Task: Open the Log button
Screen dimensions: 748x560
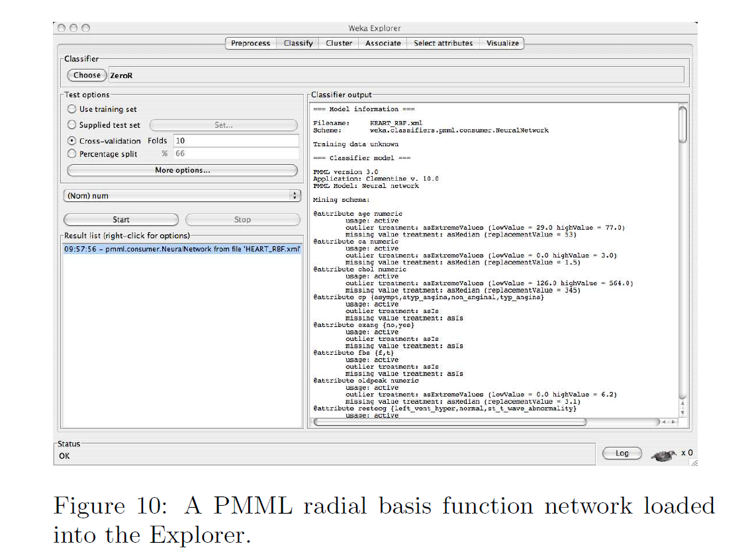Action: coord(622,453)
